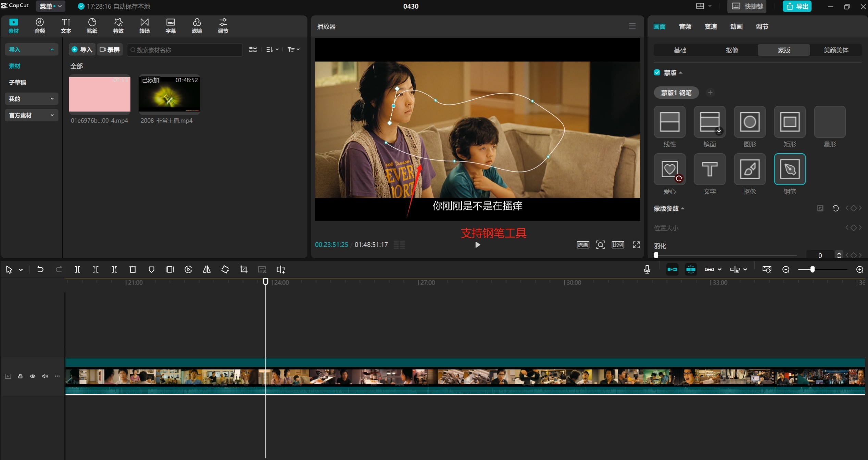Choose the 线性 linear mask
This screenshot has width=868, height=460.
tap(669, 122)
